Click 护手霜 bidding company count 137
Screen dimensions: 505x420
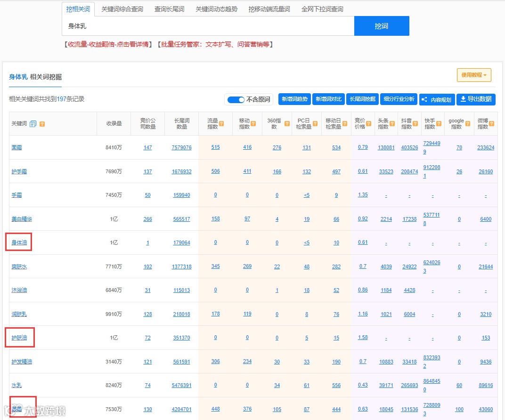click(x=148, y=171)
